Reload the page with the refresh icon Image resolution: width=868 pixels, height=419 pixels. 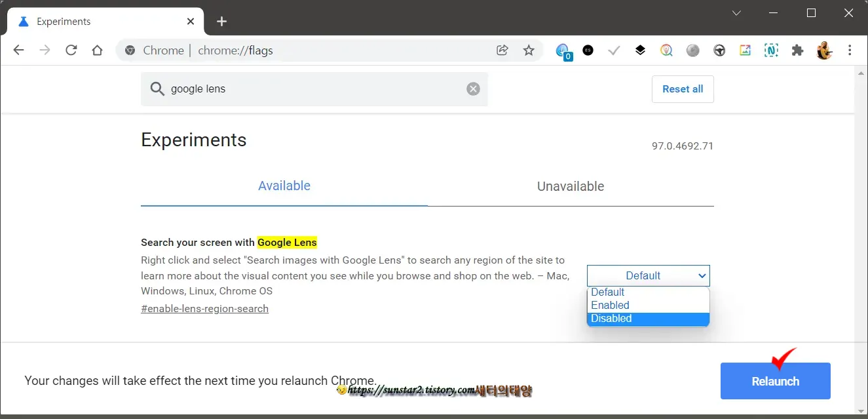pos(71,50)
